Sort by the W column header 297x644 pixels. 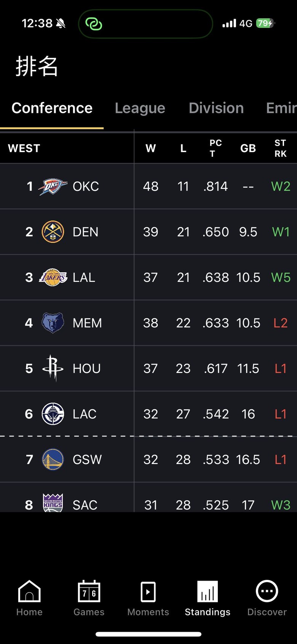[x=151, y=148]
